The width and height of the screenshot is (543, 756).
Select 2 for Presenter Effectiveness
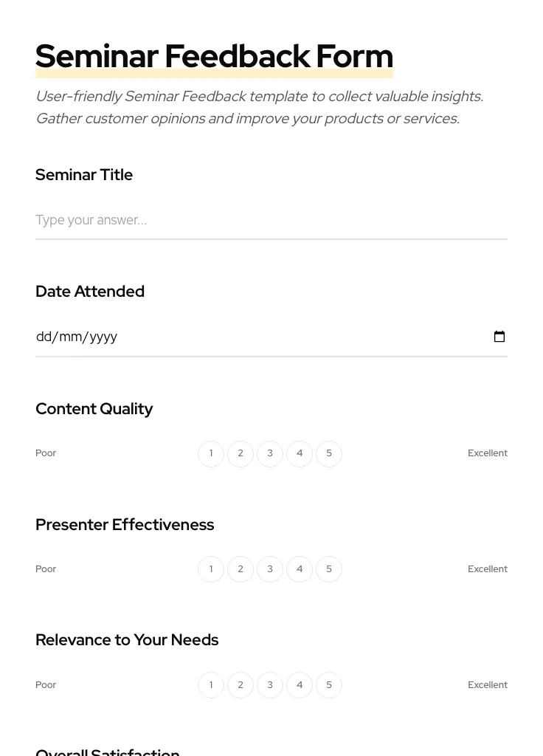[x=241, y=569]
